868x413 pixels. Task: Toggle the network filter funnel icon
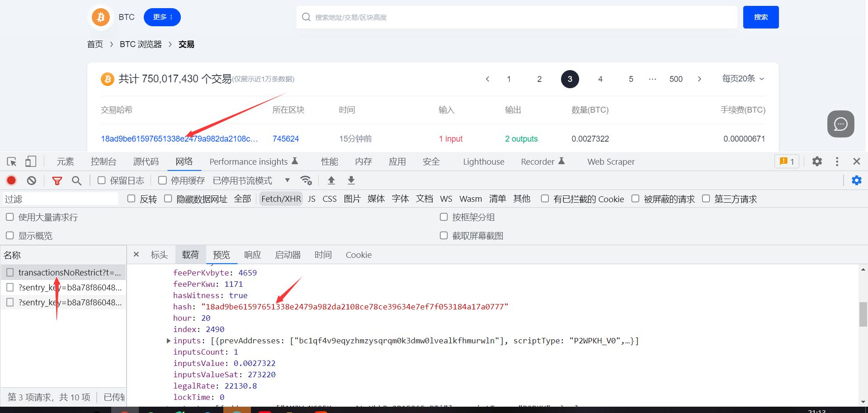57,181
